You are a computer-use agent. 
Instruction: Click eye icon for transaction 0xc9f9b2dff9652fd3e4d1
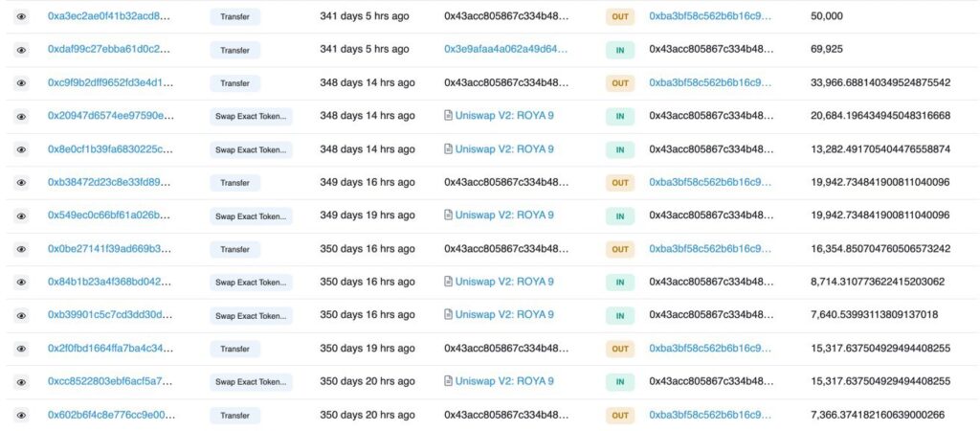[x=21, y=83]
